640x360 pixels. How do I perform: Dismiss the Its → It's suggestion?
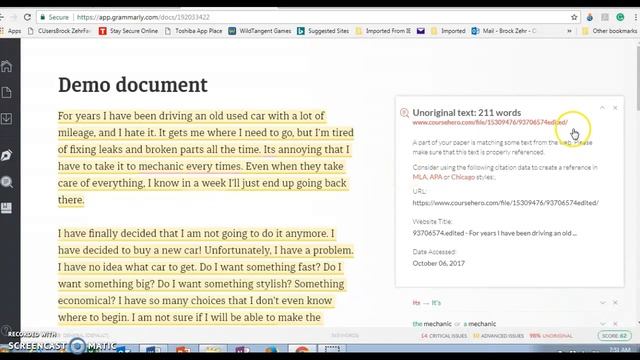coord(615,302)
